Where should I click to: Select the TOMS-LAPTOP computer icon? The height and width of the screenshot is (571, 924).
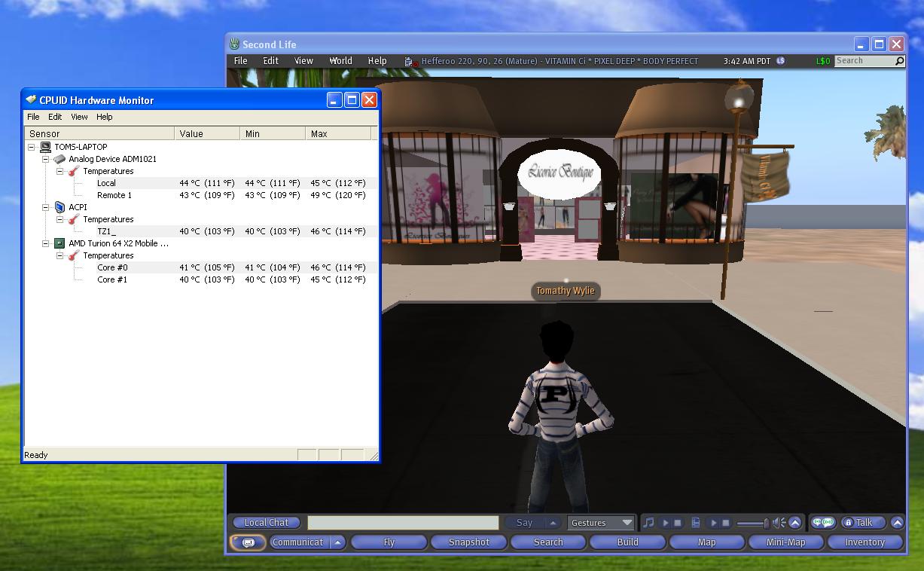[46, 147]
